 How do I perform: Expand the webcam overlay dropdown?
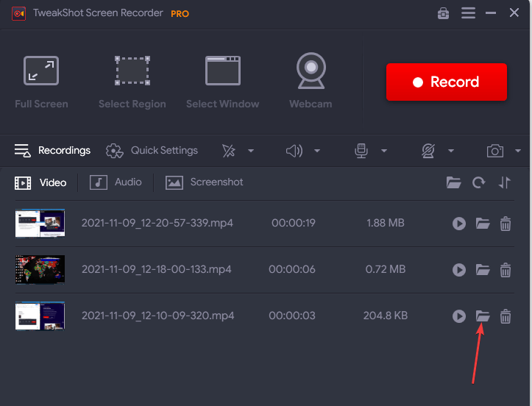[x=451, y=151]
